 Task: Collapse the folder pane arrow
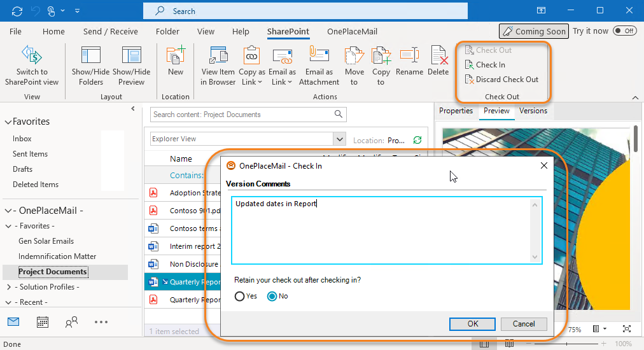coord(132,108)
